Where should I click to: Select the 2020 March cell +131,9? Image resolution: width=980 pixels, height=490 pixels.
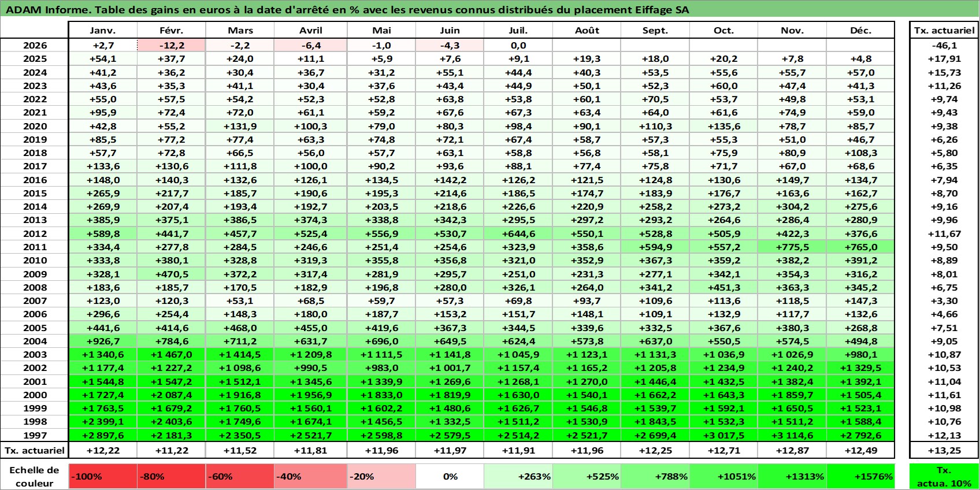tap(240, 126)
